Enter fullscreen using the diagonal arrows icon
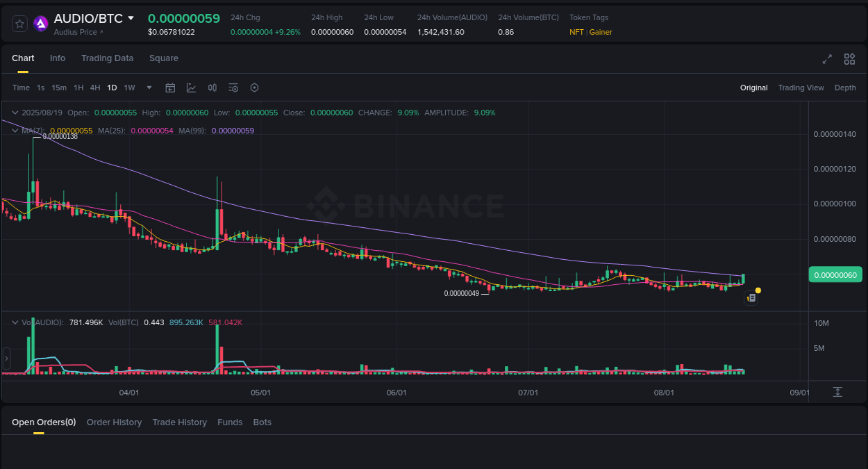The image size is (868, 469). tap(826, 60)
